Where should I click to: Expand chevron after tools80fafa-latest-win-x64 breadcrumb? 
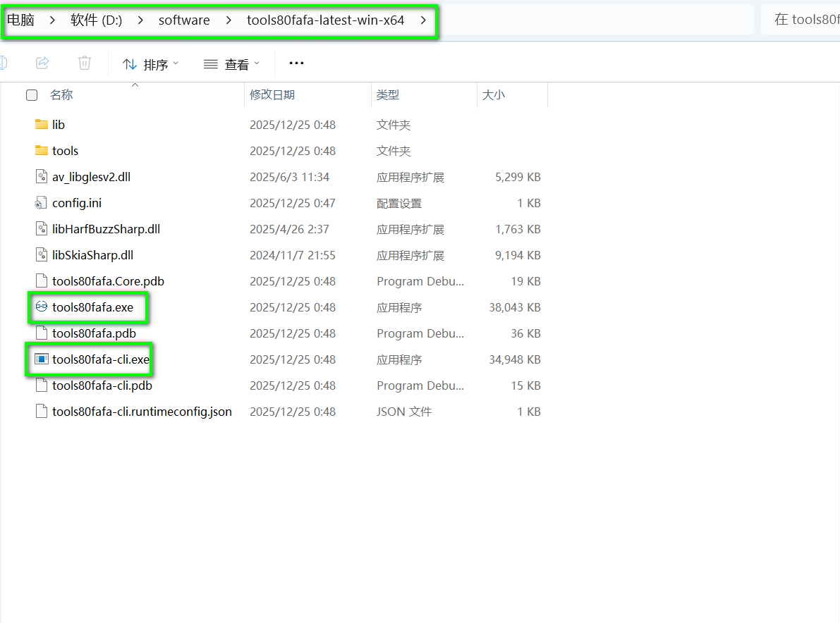point(423,20)
